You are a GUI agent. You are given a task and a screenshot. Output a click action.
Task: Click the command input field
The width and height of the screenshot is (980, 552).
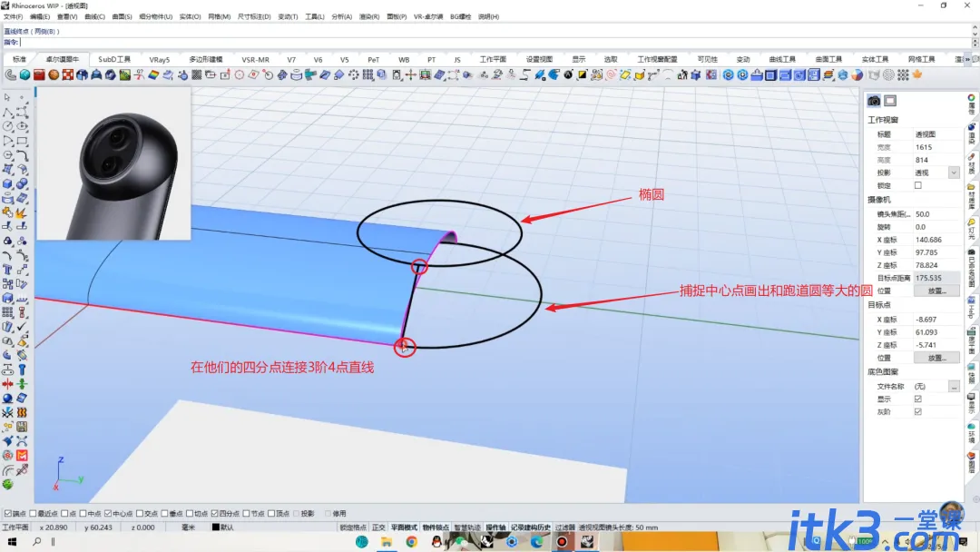[x=494, y=43]
